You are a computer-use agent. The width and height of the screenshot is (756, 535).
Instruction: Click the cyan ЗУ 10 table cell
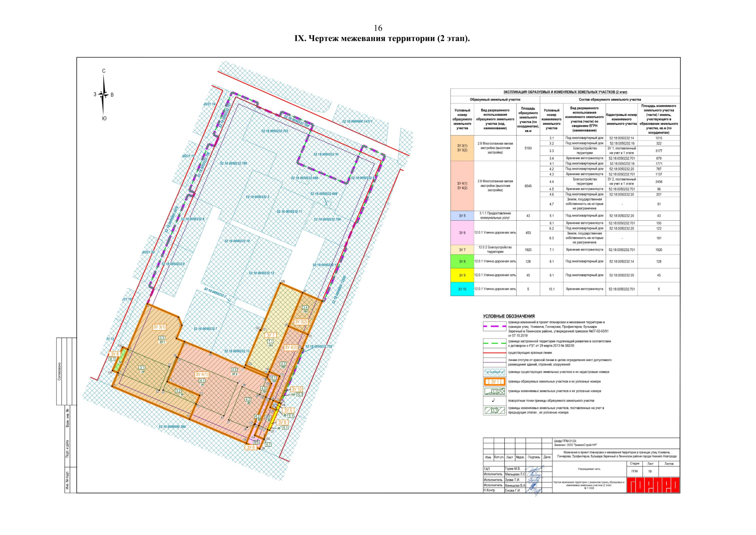point(462,289)
